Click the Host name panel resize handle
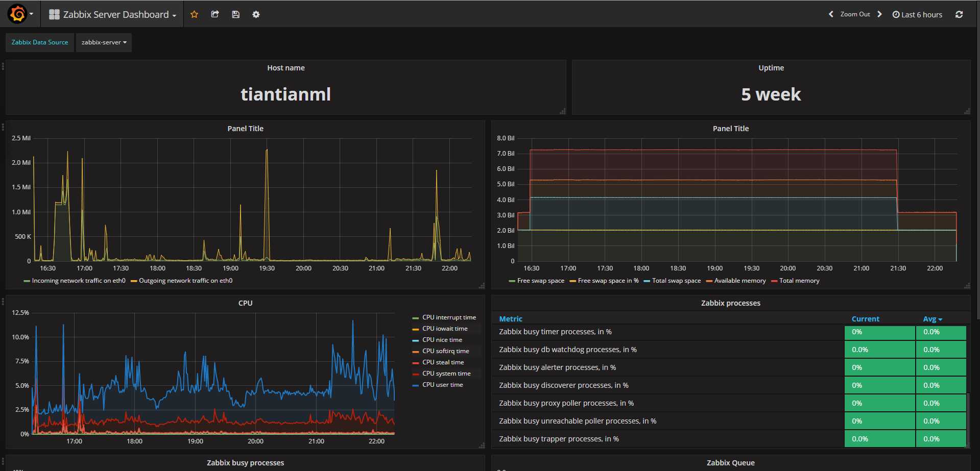Image resolution: width=980 pixels, height=471 pixels. click(563, 111)
